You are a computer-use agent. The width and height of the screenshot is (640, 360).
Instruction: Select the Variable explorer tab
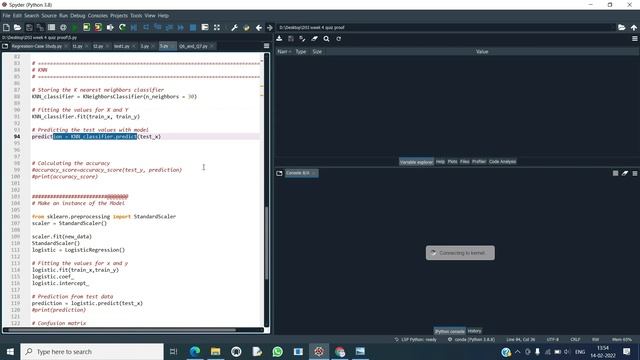coord(416,162)
